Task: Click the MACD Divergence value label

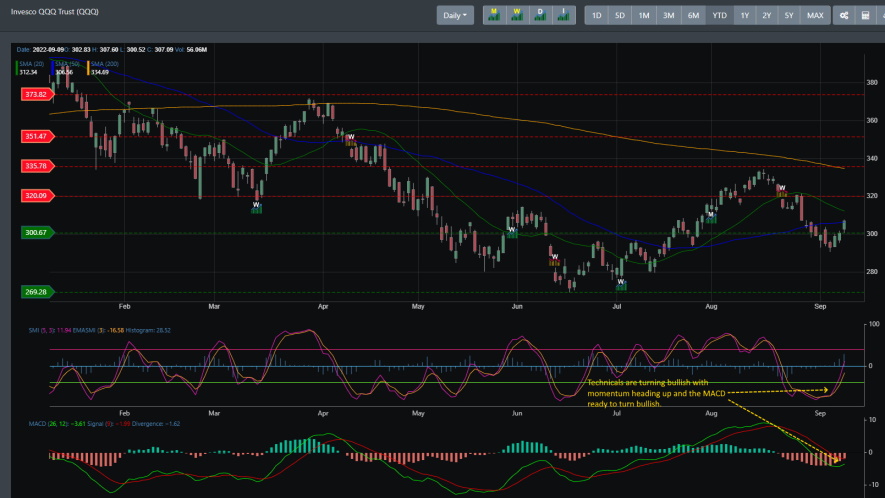Action: click(x=156, y=423)
